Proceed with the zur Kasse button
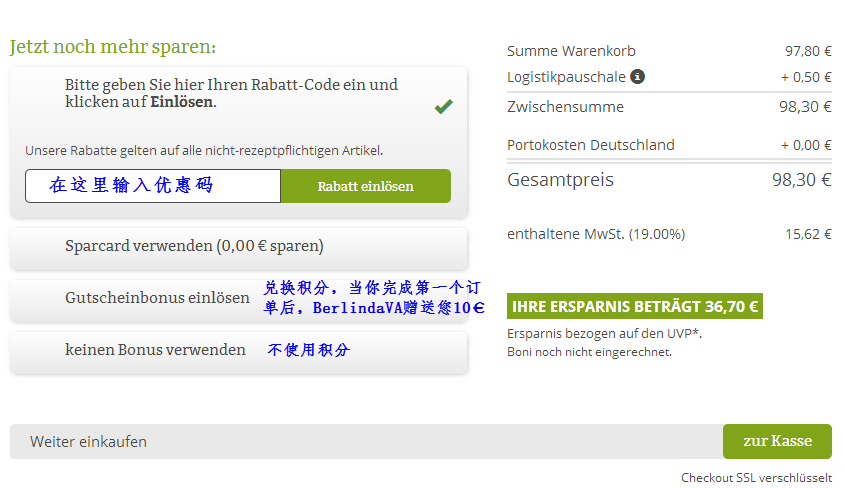The image size is (845, 488). click(777, 441)
